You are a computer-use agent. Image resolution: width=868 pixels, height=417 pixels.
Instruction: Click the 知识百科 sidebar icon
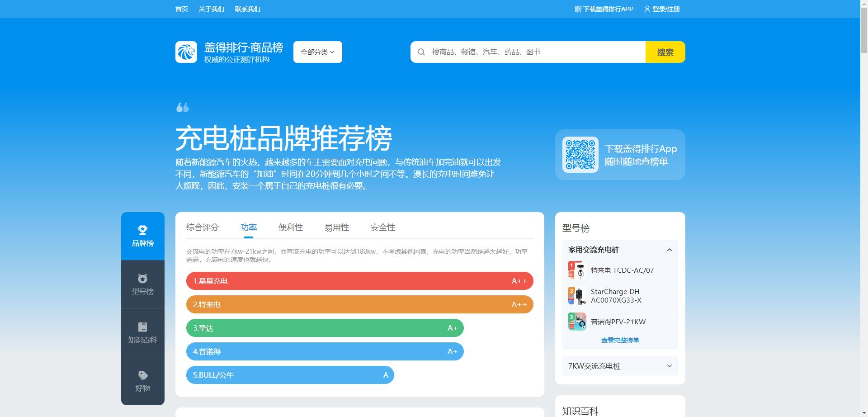(142, 327)
